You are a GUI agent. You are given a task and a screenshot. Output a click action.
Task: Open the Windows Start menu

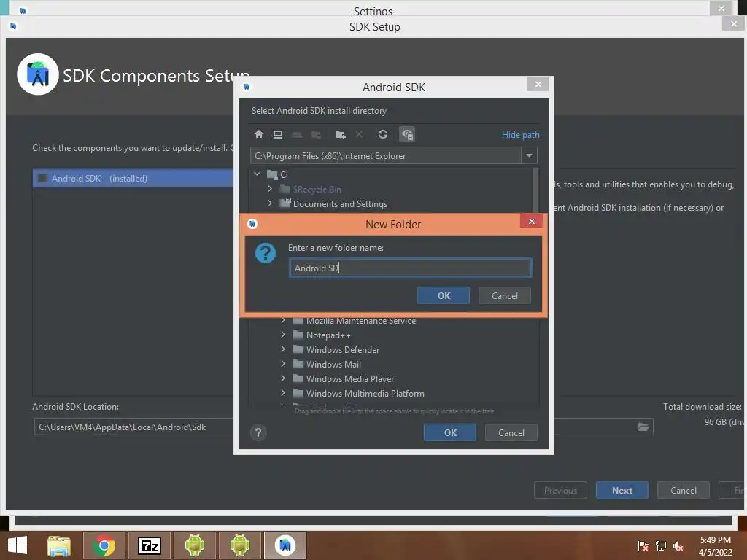(x=18, y=545)
